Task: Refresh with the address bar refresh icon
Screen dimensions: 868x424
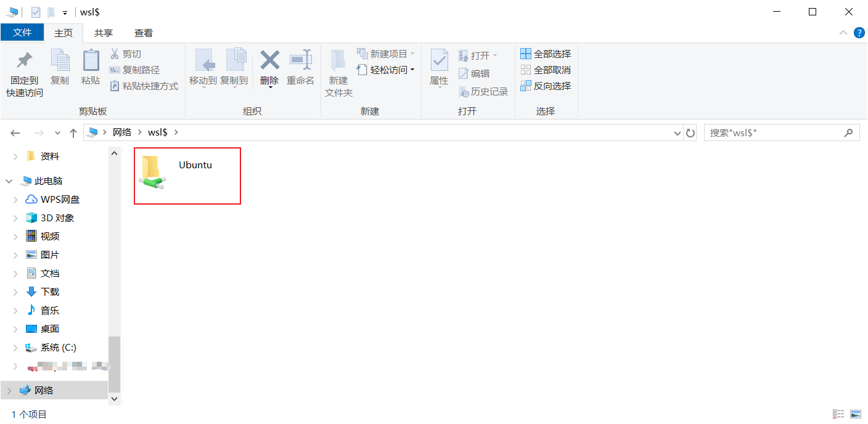Action: [x=690, y=132]
